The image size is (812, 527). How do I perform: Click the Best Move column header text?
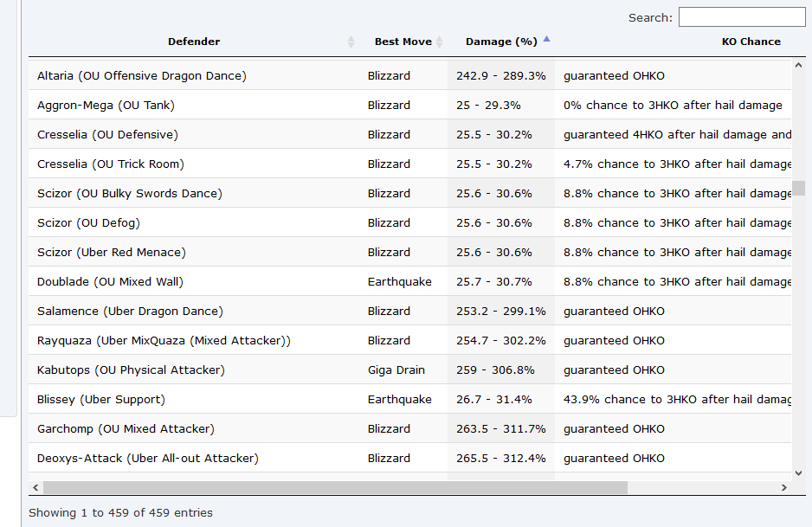click(x=403, y=42)
